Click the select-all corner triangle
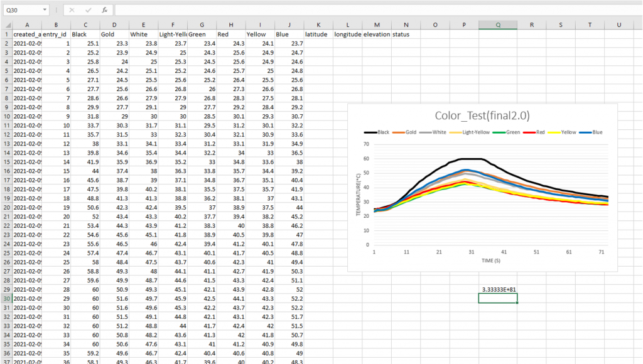This screenshot has width=643, height=364. coord(6,25)
